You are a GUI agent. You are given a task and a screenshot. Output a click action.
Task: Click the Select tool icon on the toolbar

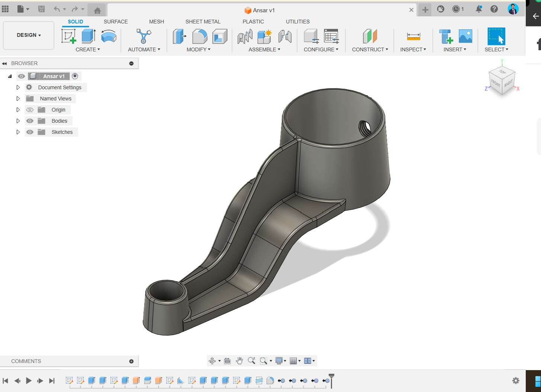click(496, 36)
